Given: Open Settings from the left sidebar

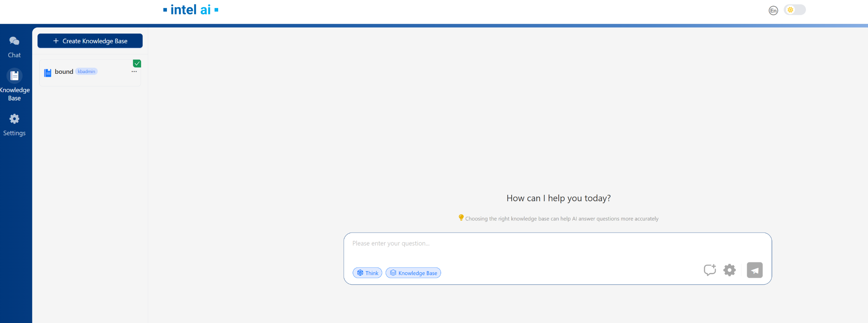Looking at the screenshot, I should [14, 125].
